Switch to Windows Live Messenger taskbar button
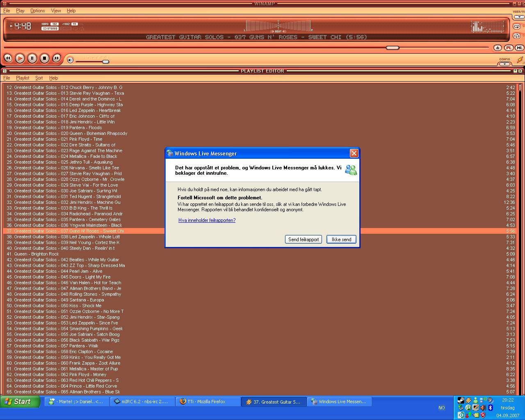This screenshot has width=525, height=420. click(339, 402)
